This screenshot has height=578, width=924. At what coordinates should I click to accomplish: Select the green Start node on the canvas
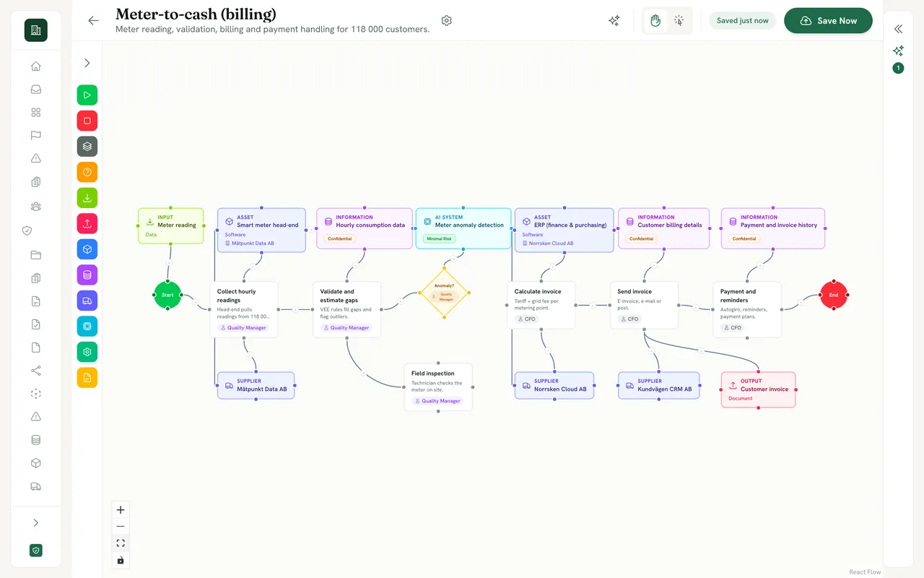[x=167, y=295]
